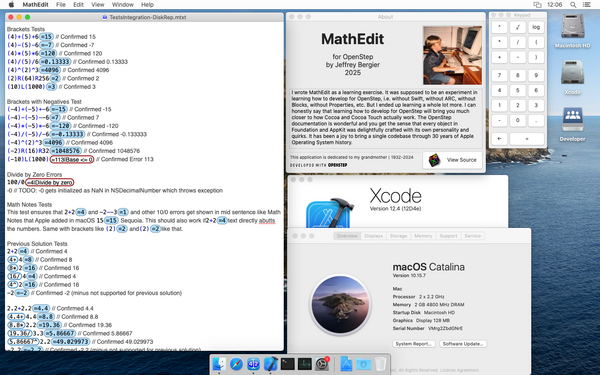Click the 9 key on the Keypad
The image size is (600, 375).
pos(536,75)
